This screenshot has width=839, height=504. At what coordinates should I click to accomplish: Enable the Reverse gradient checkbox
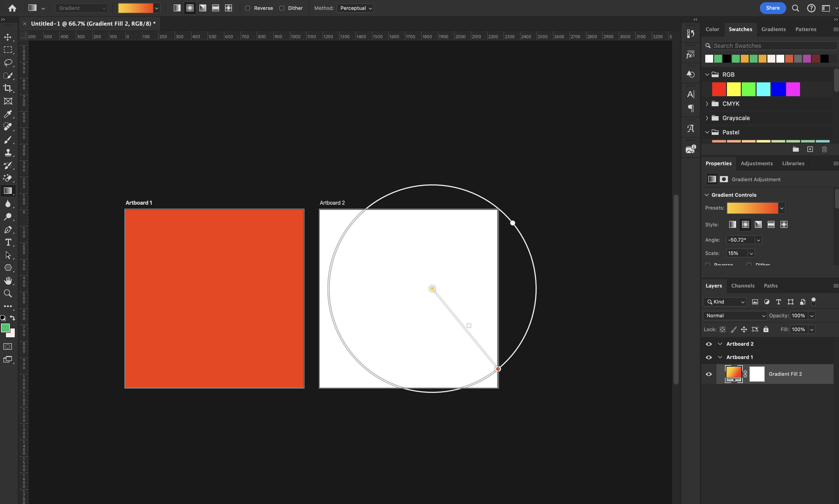coord(248,8)
